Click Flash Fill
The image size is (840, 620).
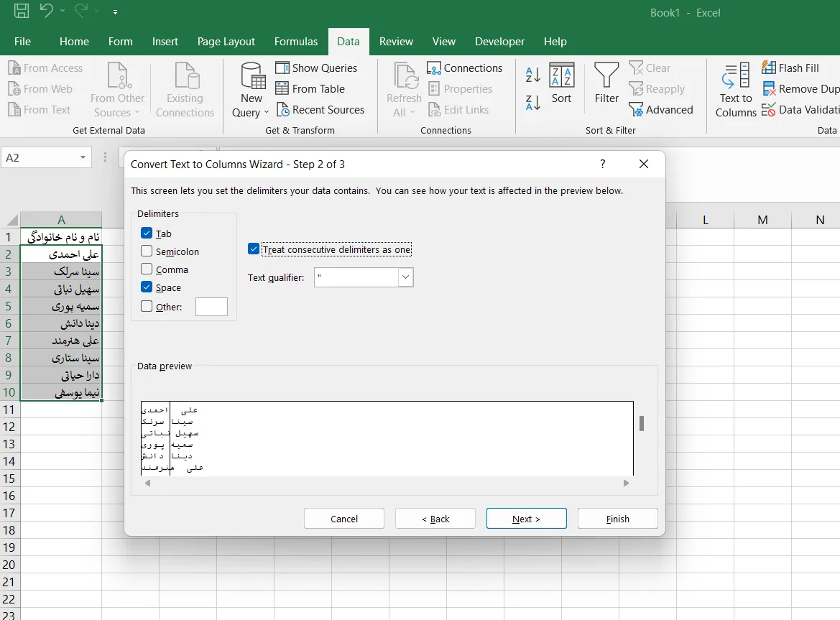(x=790, y=68)
